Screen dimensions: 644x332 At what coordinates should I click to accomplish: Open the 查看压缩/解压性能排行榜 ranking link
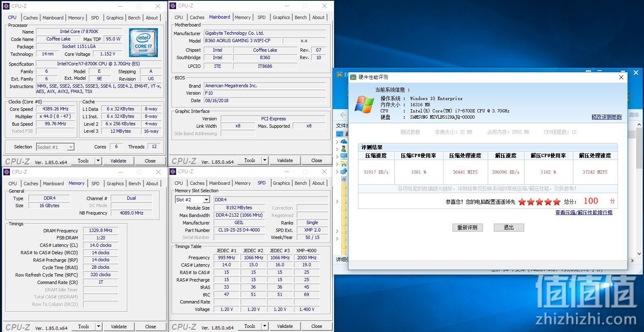point(584,213)
